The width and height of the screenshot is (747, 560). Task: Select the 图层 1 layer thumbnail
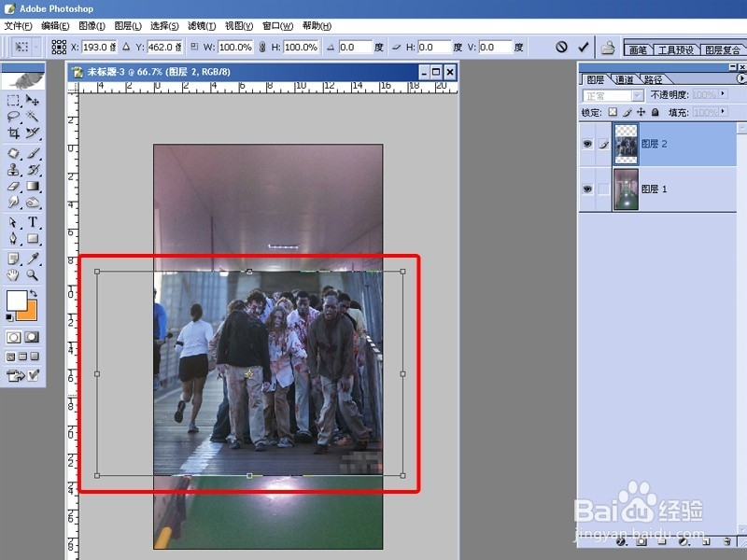[x=626, y=189]
